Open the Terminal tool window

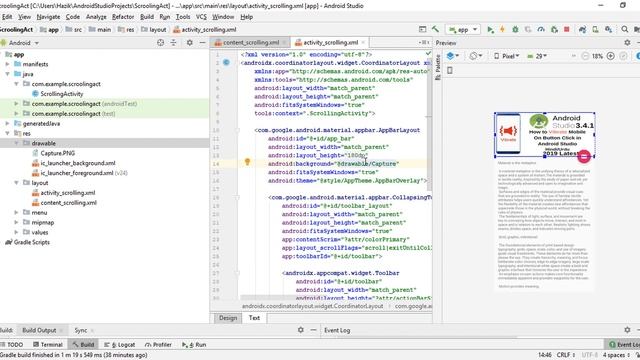tap(48, 344)
